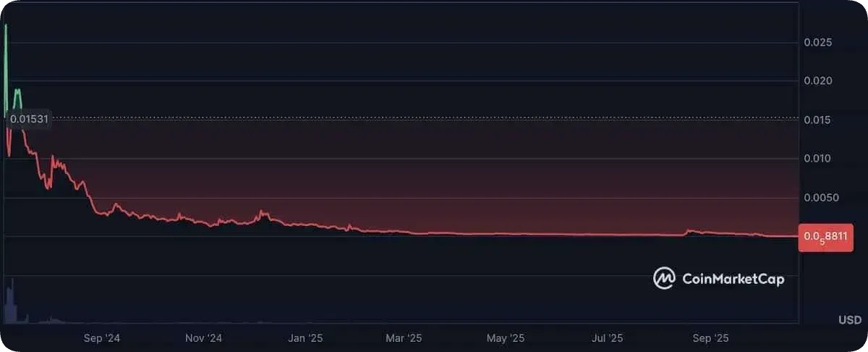
Task: Click the Sep '25 date label
Action: click(711, 338)
